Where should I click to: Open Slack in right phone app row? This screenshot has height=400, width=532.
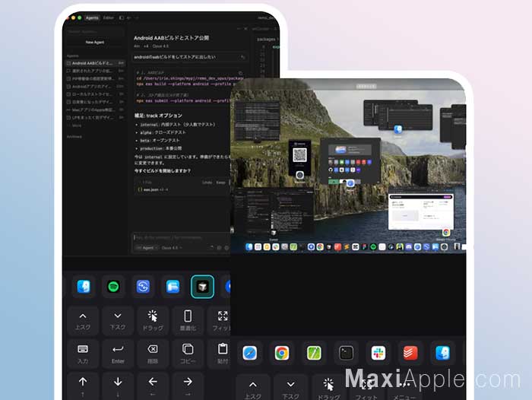(378, 353)
